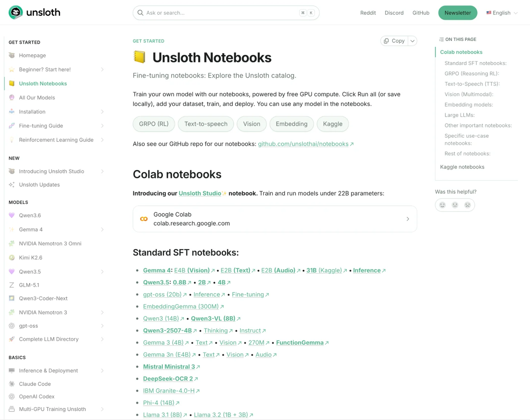Select Unsloth Notebooks in the sidebar
530x420 pixels.
[x=43, y=84]
